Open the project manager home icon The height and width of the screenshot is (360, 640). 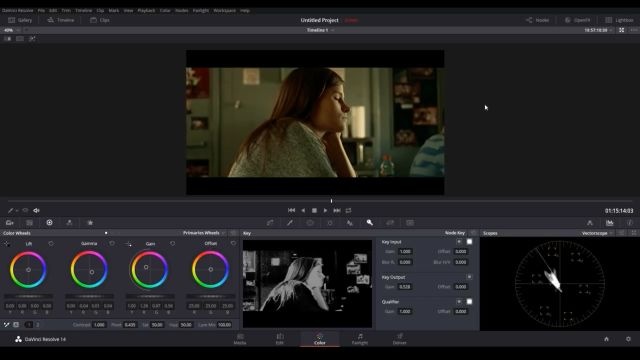pyautogui.click(x=607, y=339)
